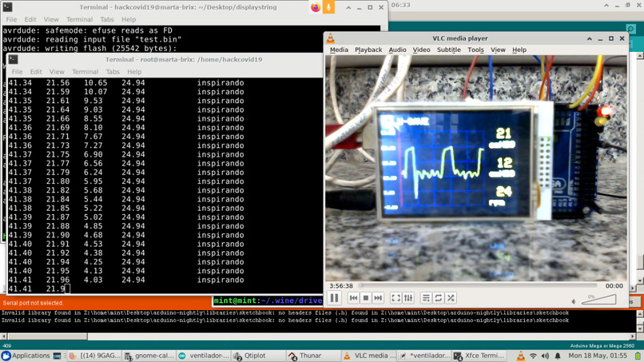The width and height of the screenshot is (644, 362).
Task: Click Arduino Mega or Mega 2560 board label
Action: click(x=602, y=346)
